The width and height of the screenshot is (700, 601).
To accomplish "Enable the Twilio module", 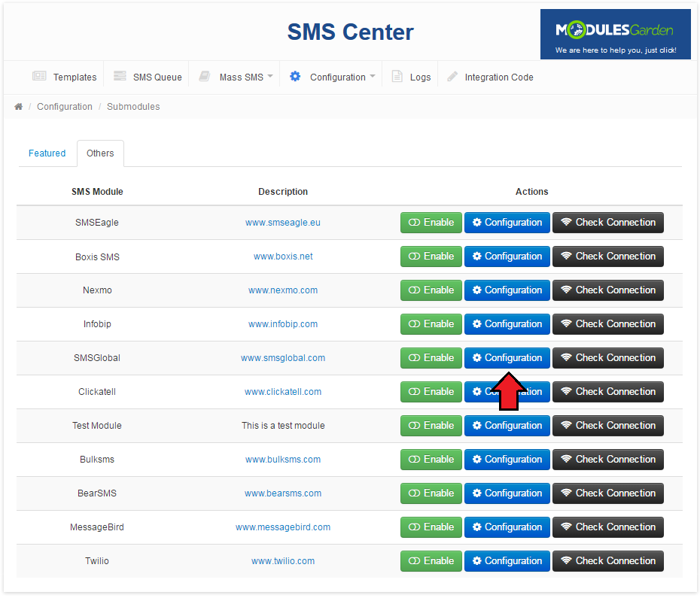I will point(431,561).
